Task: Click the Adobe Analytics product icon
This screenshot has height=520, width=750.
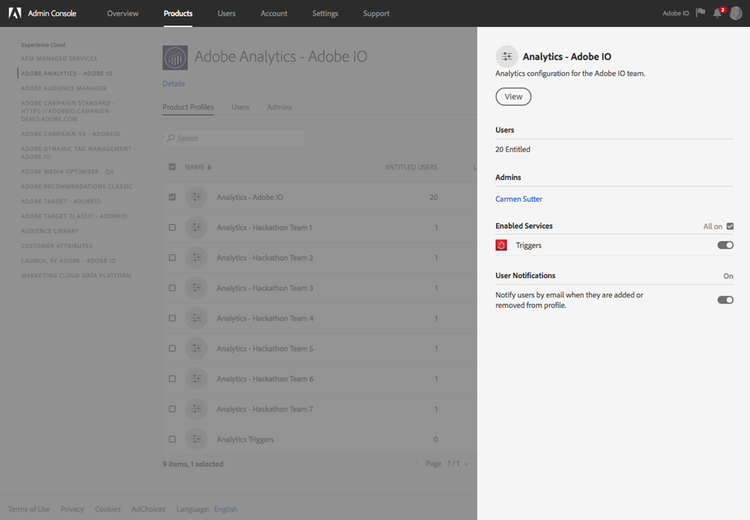Action: point(175,58)
